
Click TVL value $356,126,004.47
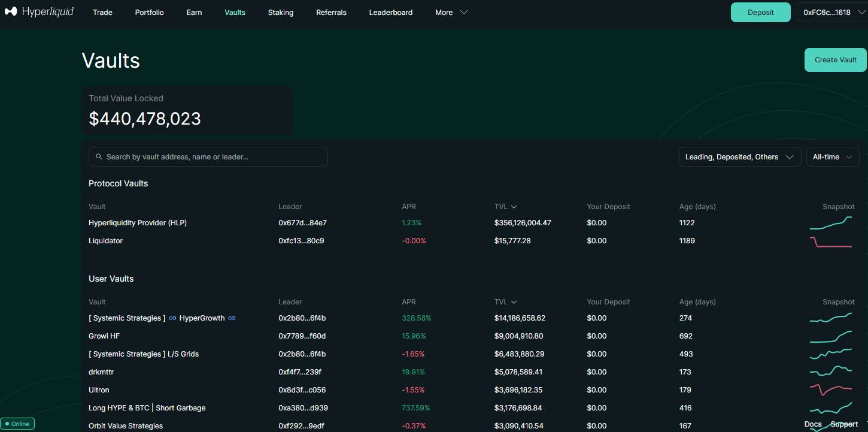coord(523,223)
